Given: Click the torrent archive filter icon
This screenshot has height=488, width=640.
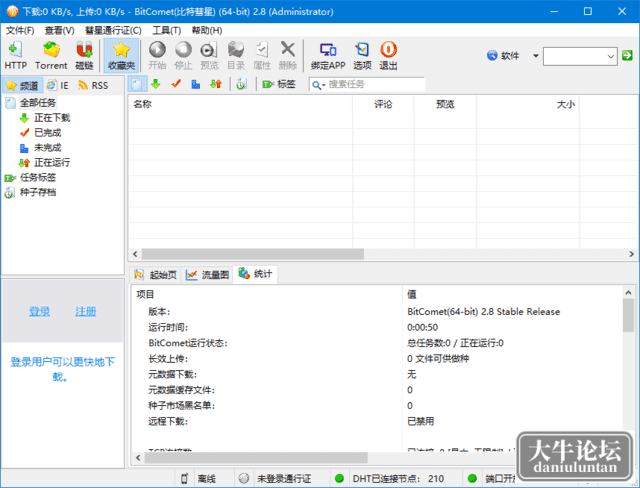Looking at the screenshot, I should (x=241, y=84).
